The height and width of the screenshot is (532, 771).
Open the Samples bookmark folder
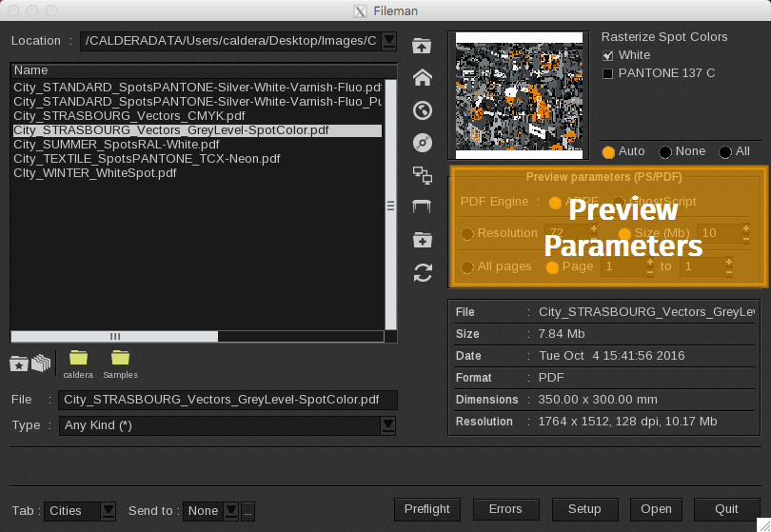120,363
